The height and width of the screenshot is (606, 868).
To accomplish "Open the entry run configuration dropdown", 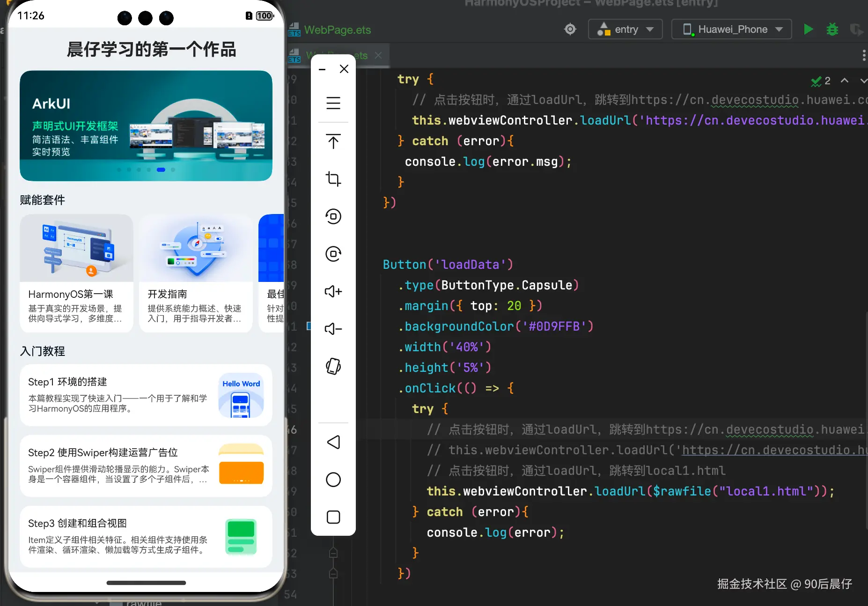I will [625, 29].
